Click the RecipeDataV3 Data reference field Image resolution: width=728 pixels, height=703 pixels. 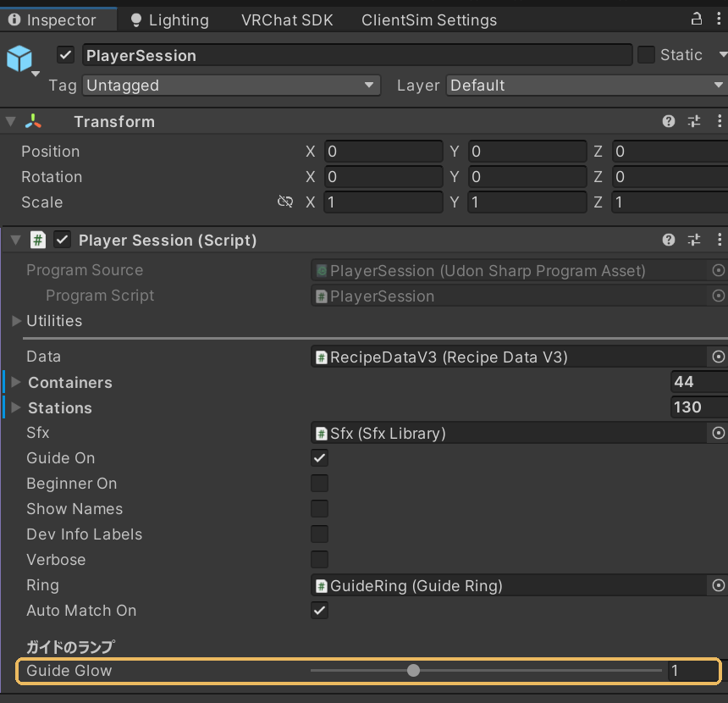[509, 357]
